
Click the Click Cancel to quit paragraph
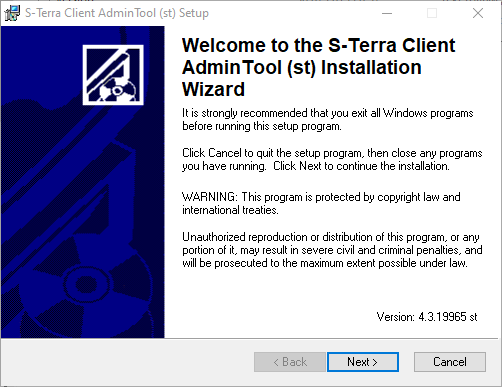pos(332,160)
